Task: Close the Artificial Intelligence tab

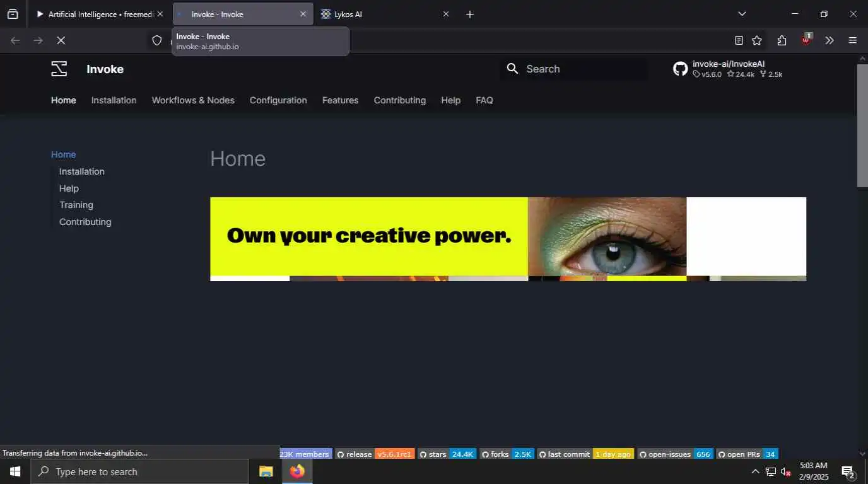Action: [x=160, y=14]
